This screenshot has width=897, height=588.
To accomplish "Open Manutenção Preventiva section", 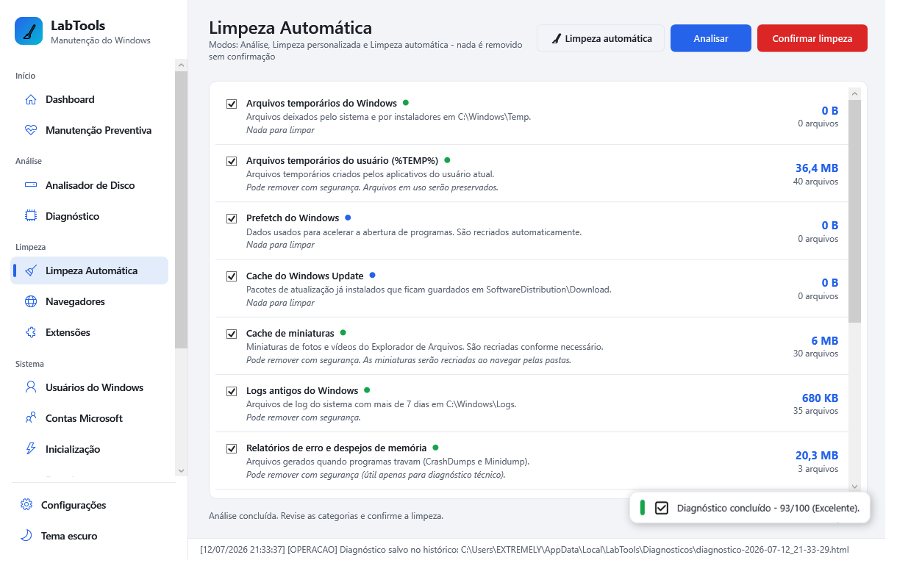I will (90, 130).
